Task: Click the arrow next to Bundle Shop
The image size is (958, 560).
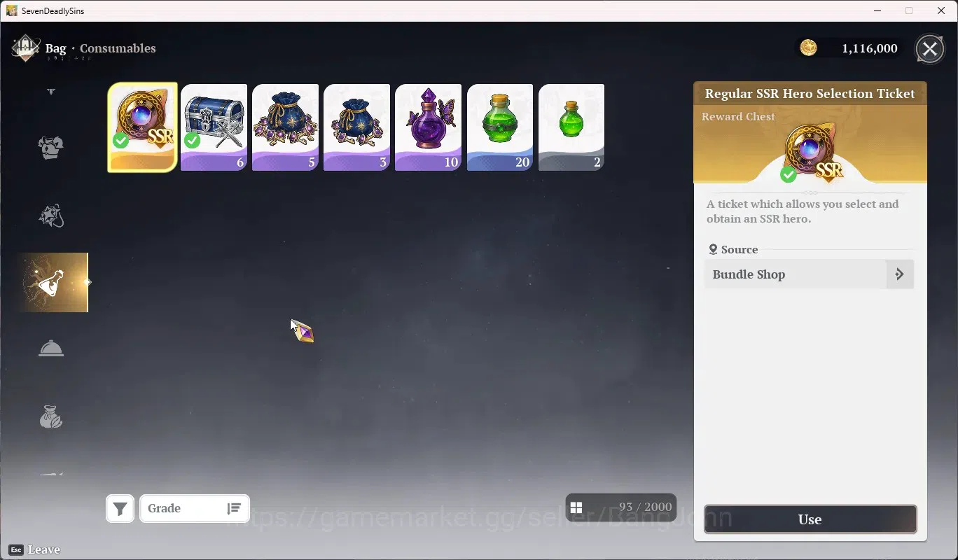Action: (900, 274)
